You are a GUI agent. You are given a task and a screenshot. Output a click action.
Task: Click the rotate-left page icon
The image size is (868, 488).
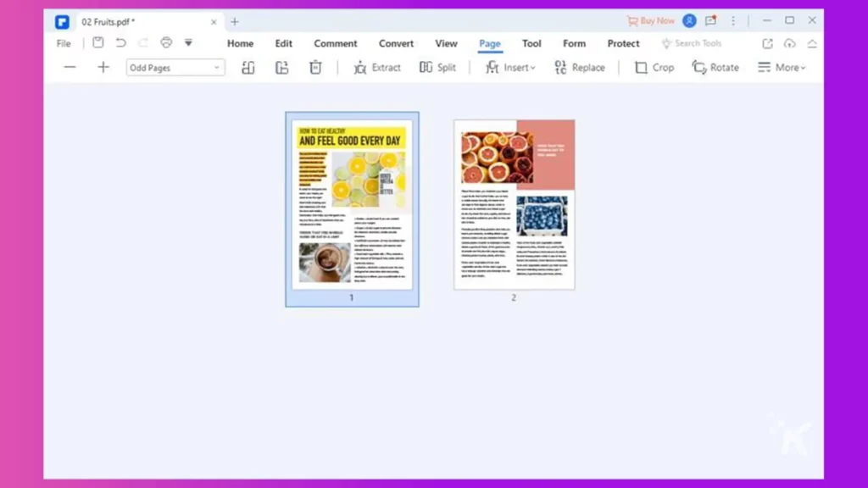tap(248, 68)
